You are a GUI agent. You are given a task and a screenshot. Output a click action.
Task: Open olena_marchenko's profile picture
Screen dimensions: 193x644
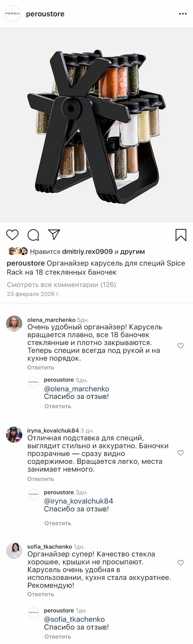(x=14, y=324)
